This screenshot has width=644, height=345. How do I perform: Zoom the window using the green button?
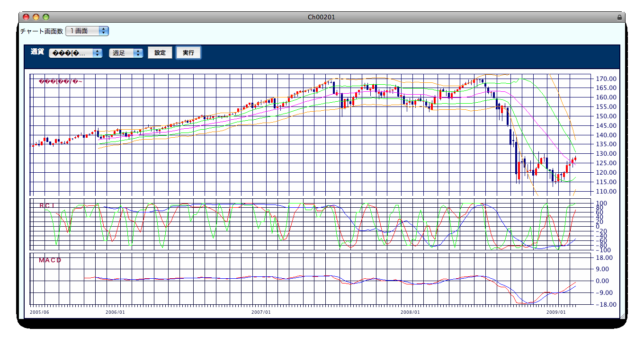pyautogui.click(x=46, y=17)
